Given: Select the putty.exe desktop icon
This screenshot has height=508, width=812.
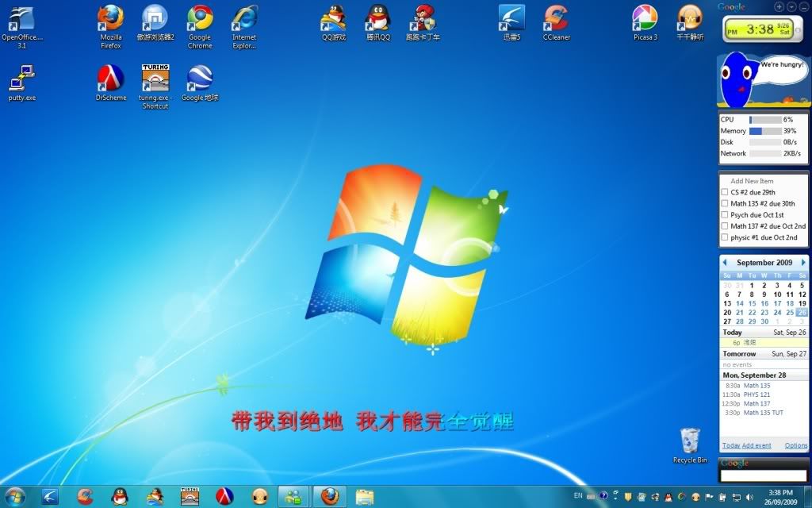Looking at the screenshot, I should click(x=21, y=83).
